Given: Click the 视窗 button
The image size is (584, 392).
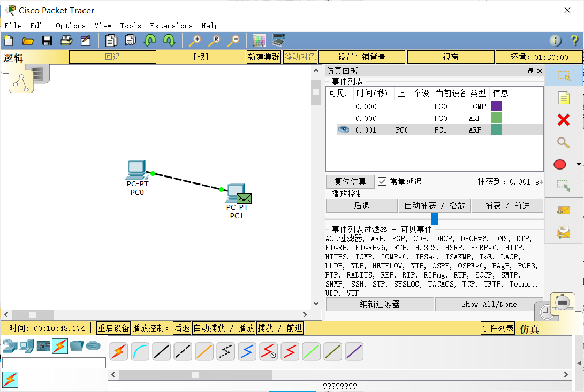Looking at the screenshot, I should pyautogui.click(x=451, y=57).
